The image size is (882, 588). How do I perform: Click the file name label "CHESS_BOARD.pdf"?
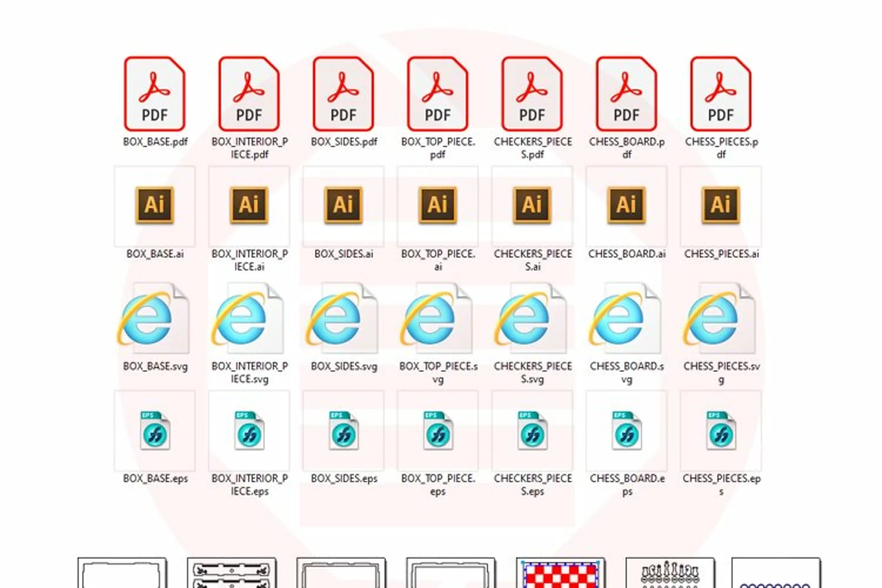pyautogui.click(x=627, y=148)
